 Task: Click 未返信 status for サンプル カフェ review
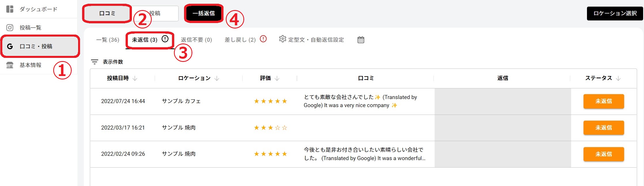pyautogui.click(x=603, y=101)
